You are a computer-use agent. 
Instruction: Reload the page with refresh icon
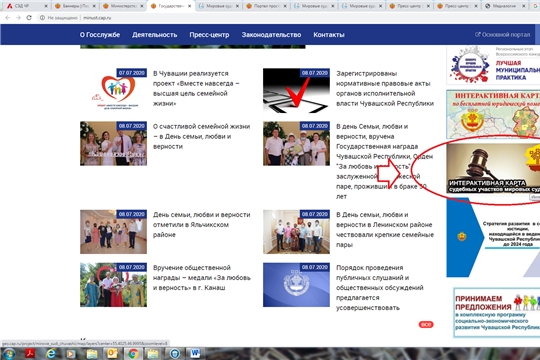[29, 18]
